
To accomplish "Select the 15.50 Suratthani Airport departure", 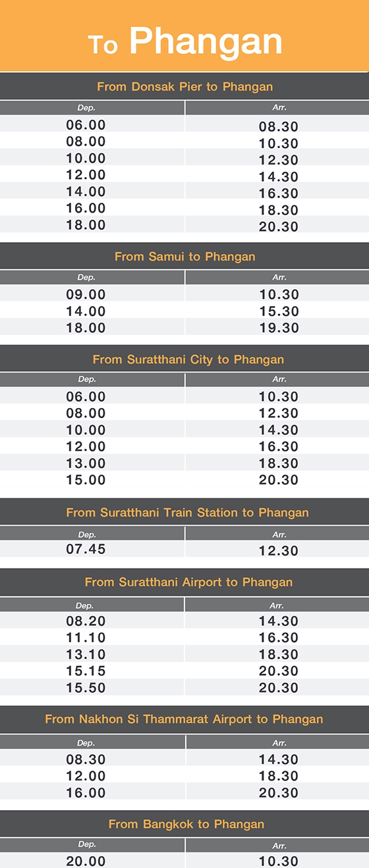I will click(86, 688).
